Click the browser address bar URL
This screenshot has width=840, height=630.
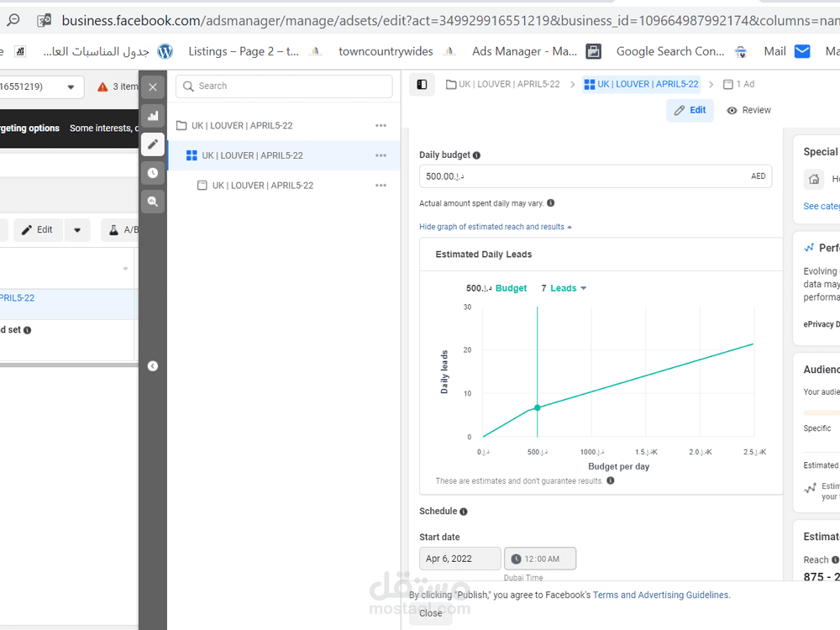450,21
